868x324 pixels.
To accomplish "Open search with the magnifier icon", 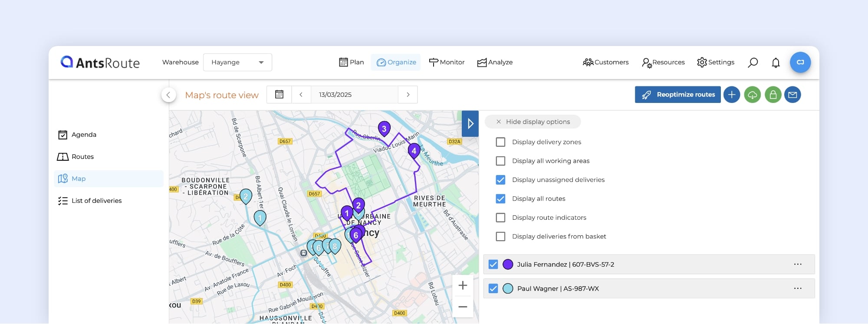I will point(753,63).
